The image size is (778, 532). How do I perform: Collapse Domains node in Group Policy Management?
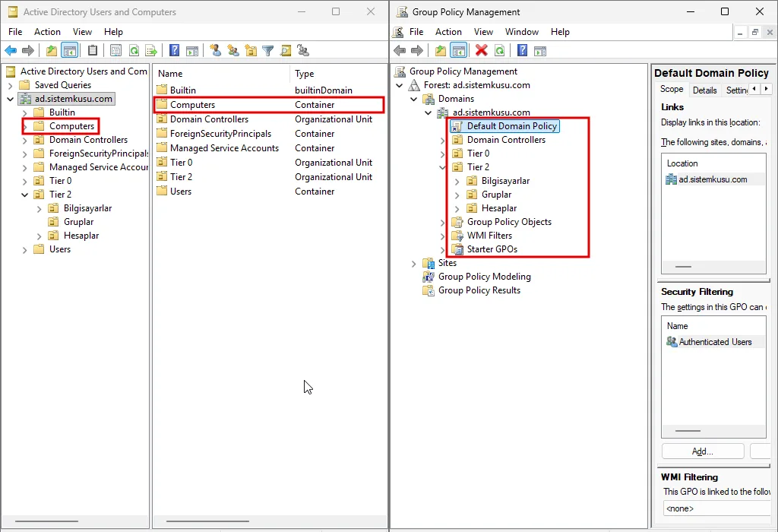click(414, 99)
